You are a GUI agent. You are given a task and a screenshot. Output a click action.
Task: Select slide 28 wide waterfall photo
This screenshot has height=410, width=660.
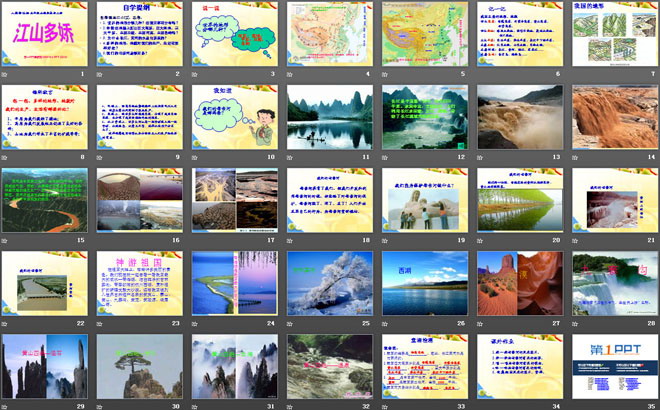pos(615,284)
